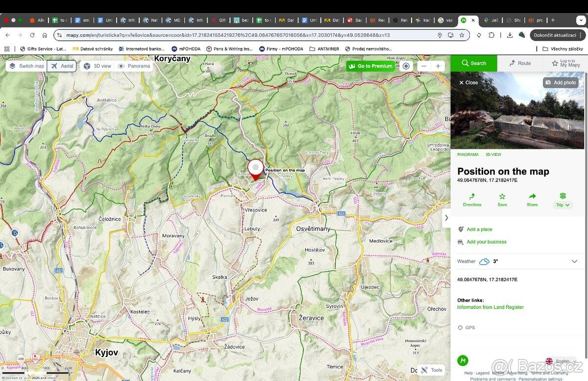Expand the Trip dropdown
Screen dimensions: 588x381
click(563, 204)
